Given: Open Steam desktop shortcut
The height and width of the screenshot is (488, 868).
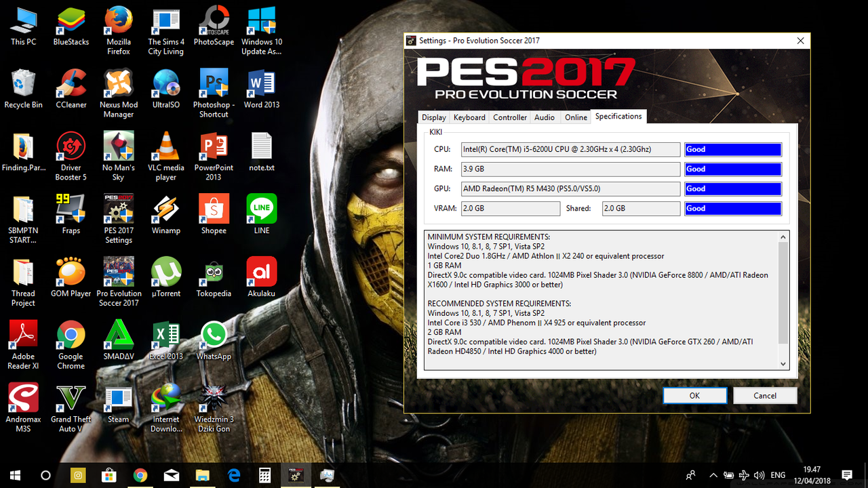Looking at the screenshot, I should [119, 405].
